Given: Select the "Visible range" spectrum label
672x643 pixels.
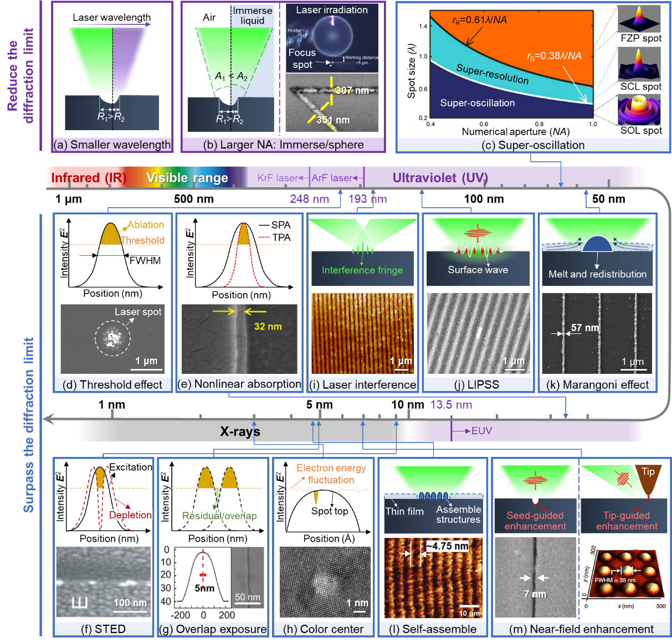Looking at the screenshot, I should [187, 178].
